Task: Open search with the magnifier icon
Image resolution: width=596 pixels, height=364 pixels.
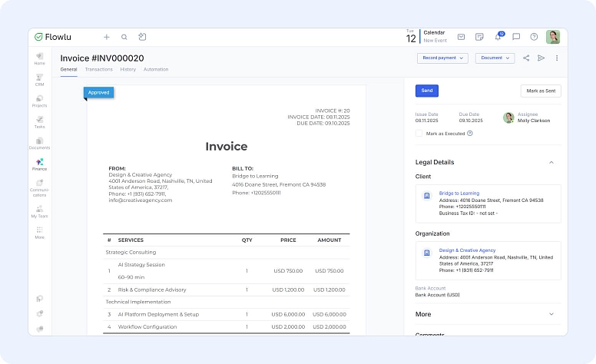Action: pos(124,37)
